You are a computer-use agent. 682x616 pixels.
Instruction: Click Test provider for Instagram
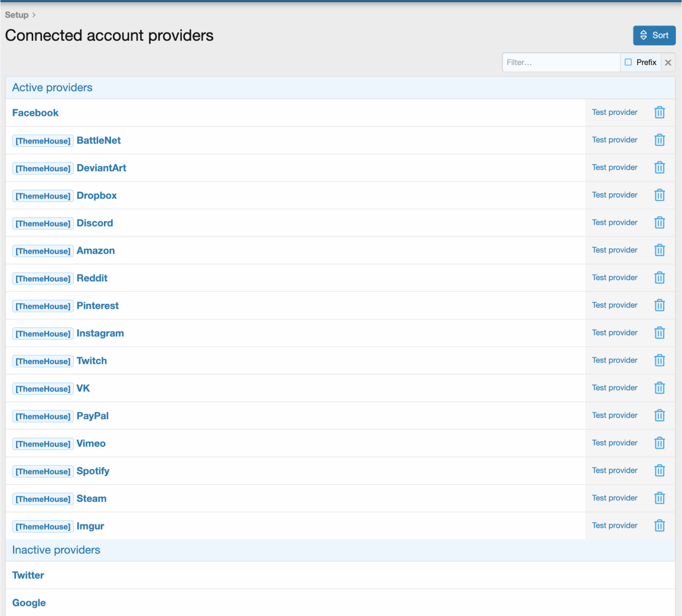tap(615, 333)
